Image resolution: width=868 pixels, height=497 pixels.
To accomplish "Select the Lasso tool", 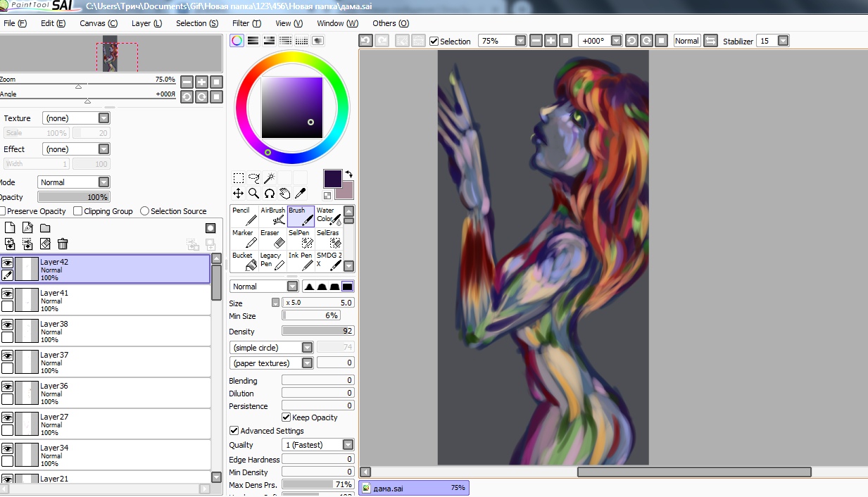I will (254, 178).
